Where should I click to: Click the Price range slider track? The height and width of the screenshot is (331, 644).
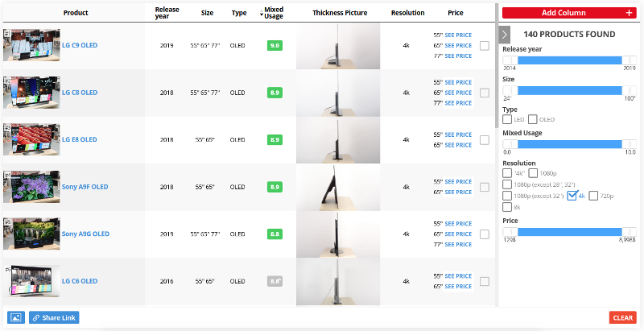570,232
